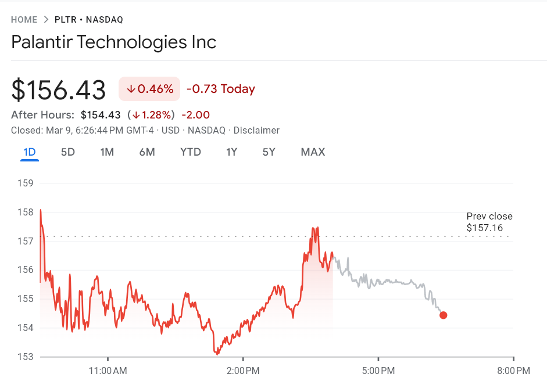Open the Disclaimer link

click(x=256, y=131)
